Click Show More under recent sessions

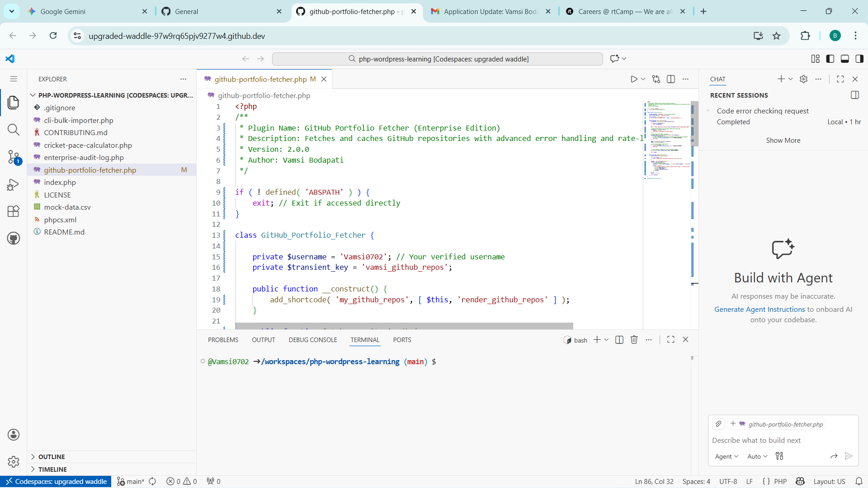tap(783, 140)
